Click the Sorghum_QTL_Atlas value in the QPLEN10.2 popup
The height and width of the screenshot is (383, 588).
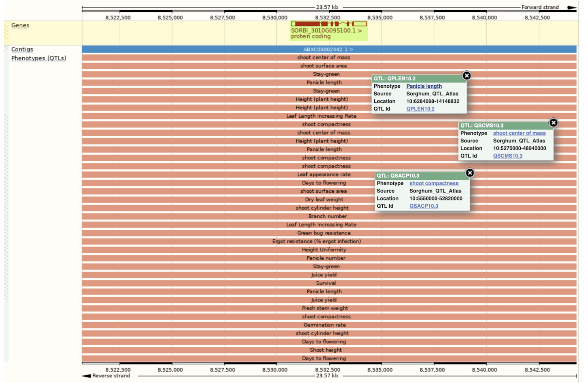click(x=432, y=94)
